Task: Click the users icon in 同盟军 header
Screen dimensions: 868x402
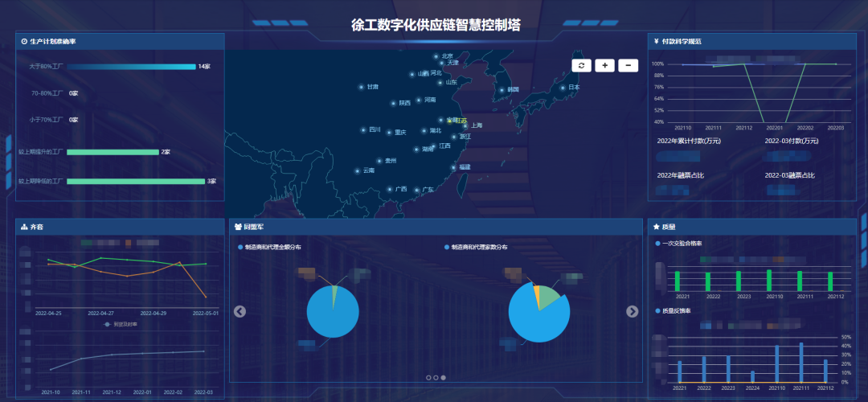Action: point(238,227)
